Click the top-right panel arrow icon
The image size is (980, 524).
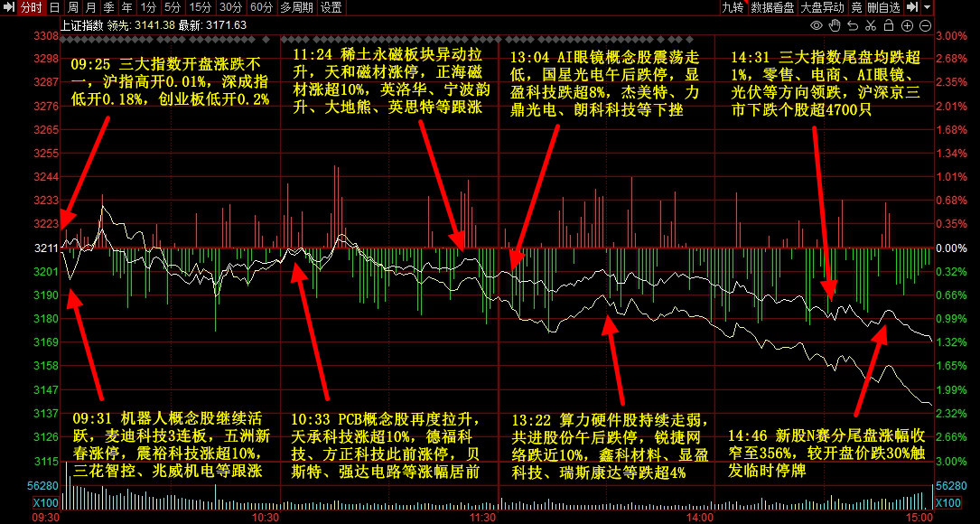coord(912,7)
